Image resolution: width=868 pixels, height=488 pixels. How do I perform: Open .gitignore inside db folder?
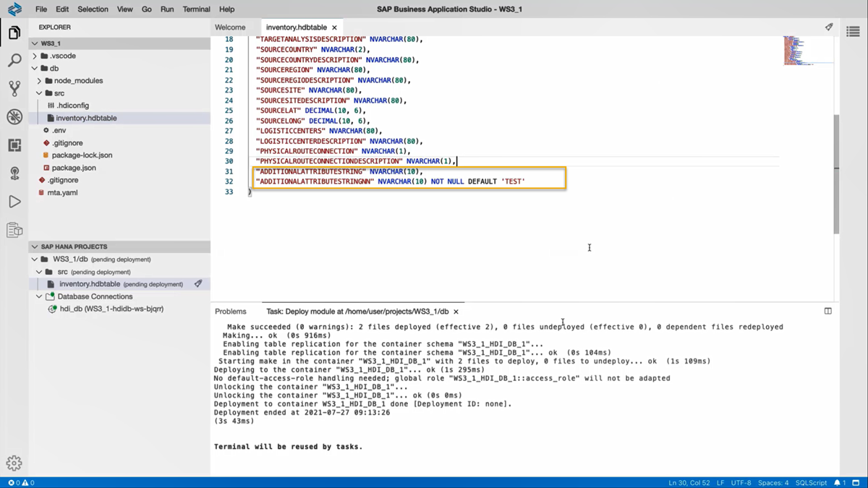[x=67, y=143]
